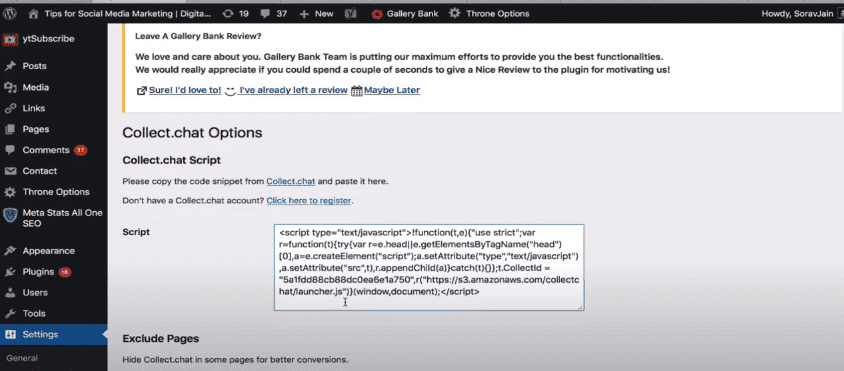Click 'Click here to register' link
Screen dimensions: 844x371
pos(309,201)
